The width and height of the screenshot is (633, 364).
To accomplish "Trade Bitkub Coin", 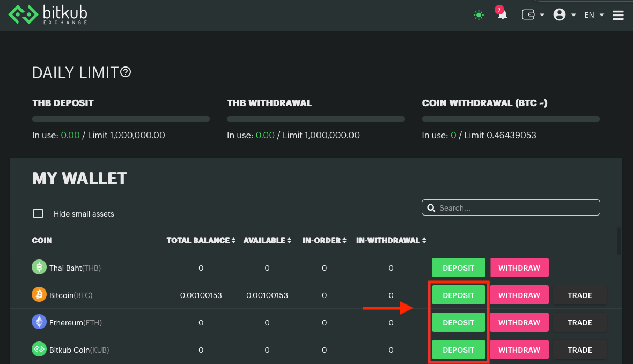I will [x=580, y=350].
